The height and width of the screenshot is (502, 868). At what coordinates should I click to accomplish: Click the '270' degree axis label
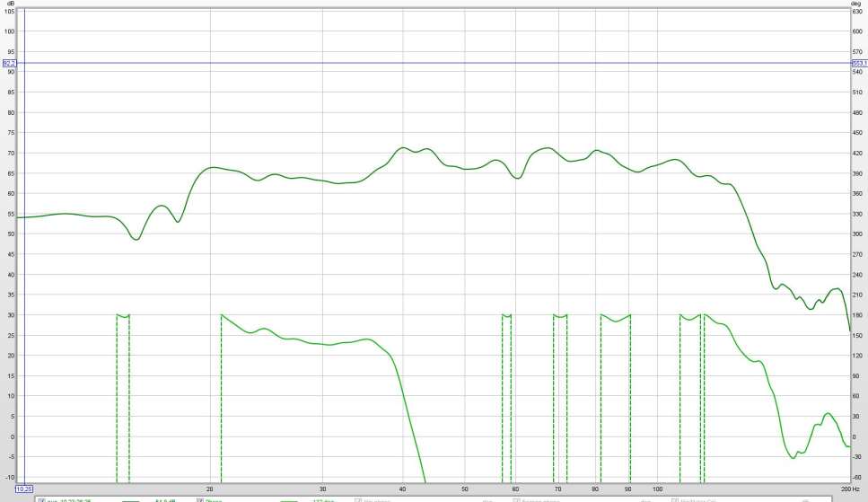(x=857, y=254)
